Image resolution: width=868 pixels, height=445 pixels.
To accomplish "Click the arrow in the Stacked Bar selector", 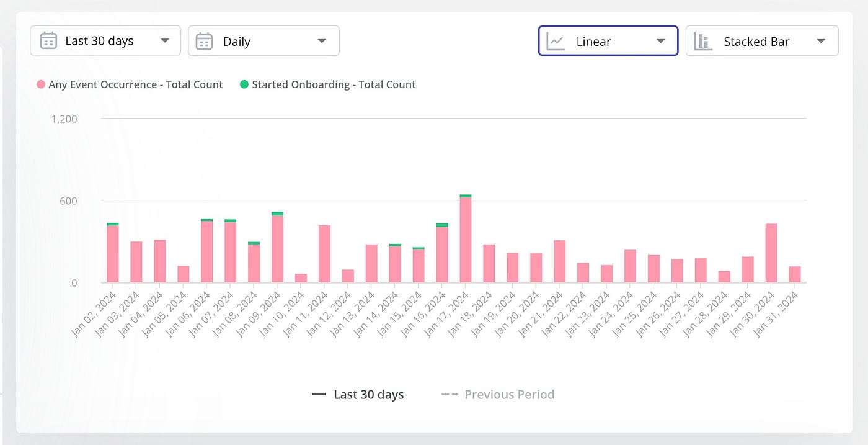I will (821, 42).
